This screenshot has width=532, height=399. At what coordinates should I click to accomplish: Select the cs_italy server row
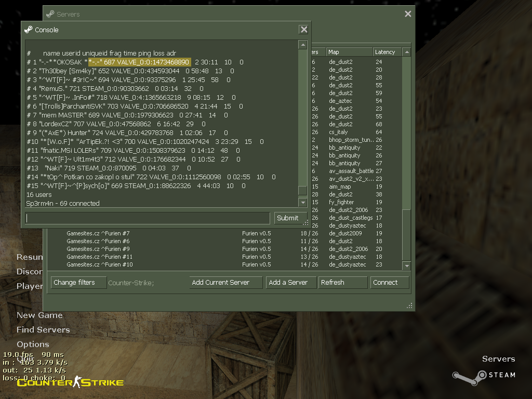click(356, 132)
